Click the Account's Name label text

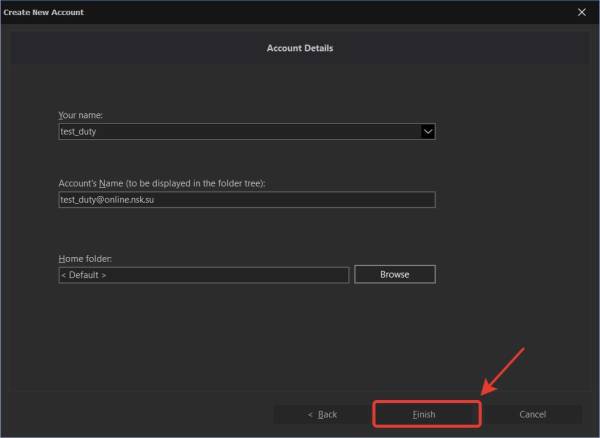pos(158,184)
